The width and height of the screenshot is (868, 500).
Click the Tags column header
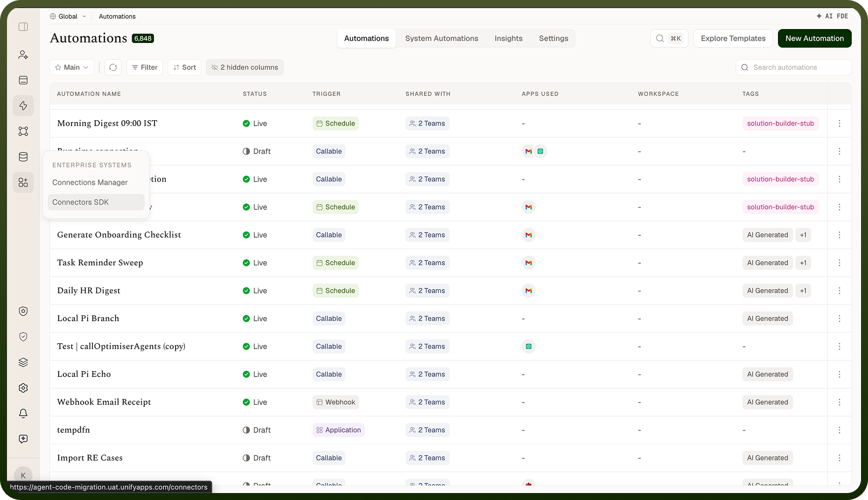point(751,94)
